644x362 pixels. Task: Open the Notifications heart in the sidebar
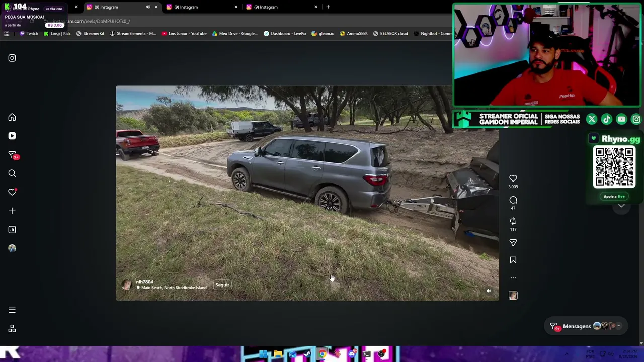pos(12,192)
